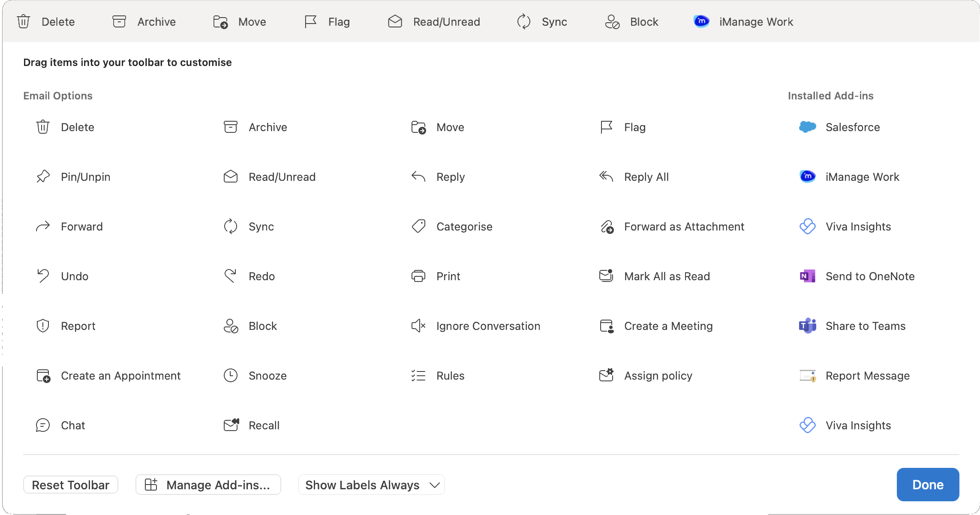
Task: Click the Ignore Conversation icon
Action: [418, 326]
